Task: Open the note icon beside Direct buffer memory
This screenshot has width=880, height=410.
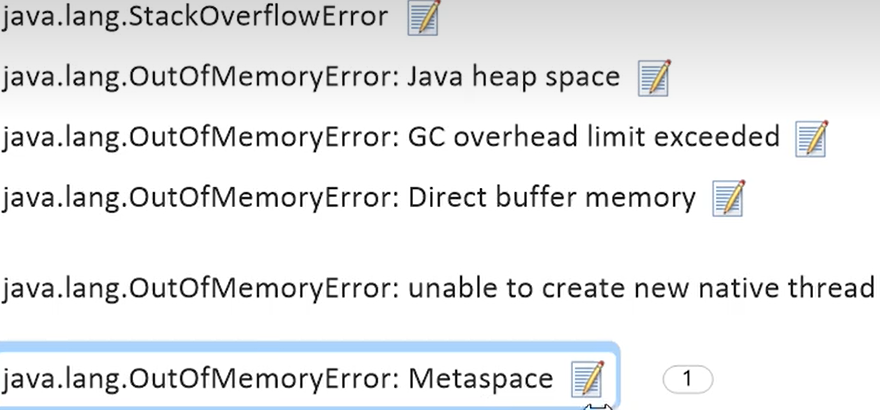Action: click(728, 198)
